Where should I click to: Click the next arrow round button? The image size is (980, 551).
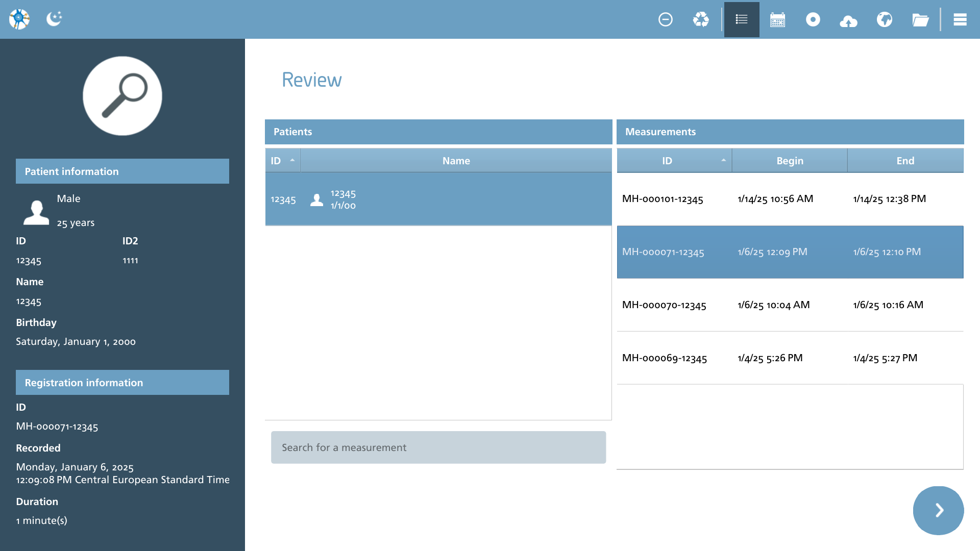point(938,510)
